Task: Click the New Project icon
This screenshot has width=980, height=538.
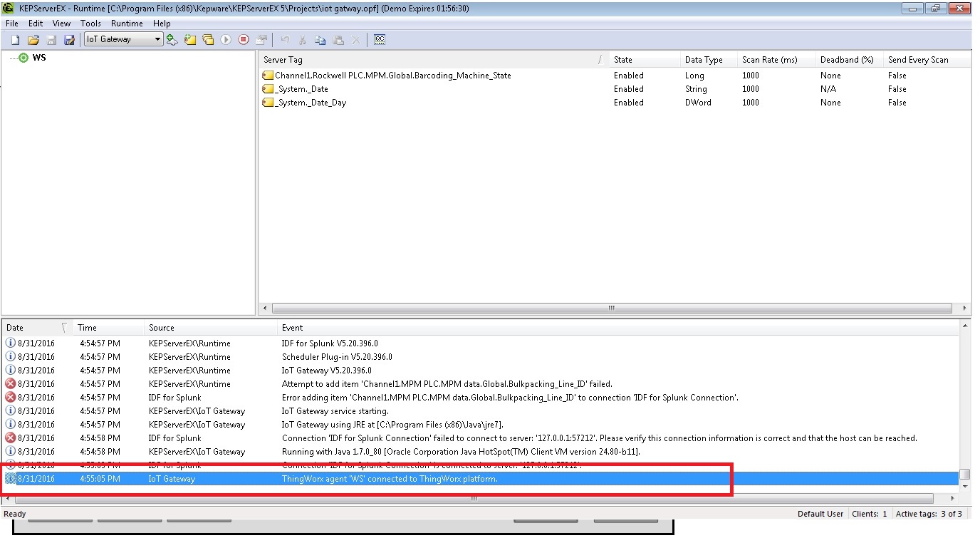Action: click(x=14, y=39)
